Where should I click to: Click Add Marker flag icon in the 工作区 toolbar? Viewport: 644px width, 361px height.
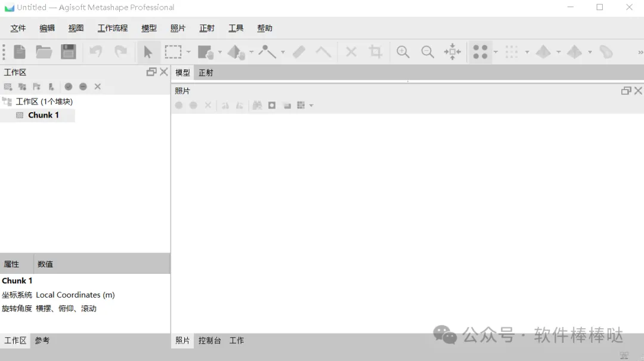click(x=36, y=87)
